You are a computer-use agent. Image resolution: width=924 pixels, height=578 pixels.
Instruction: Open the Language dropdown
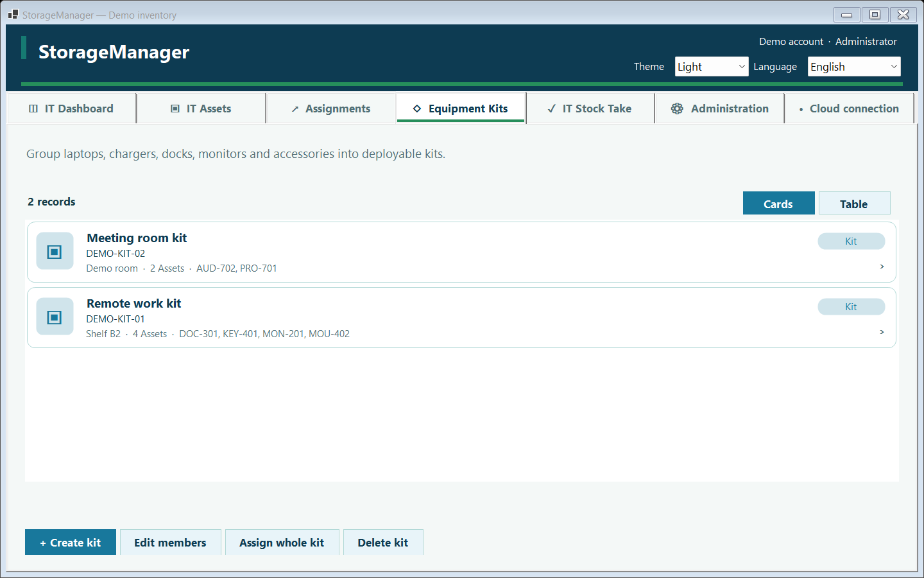point(854,67)
